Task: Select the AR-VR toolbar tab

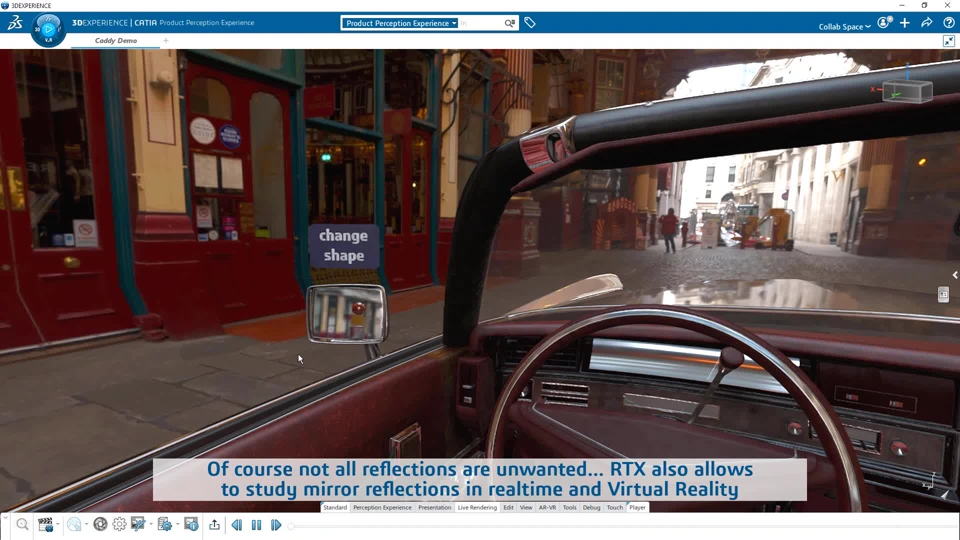Action: (547, 508)
